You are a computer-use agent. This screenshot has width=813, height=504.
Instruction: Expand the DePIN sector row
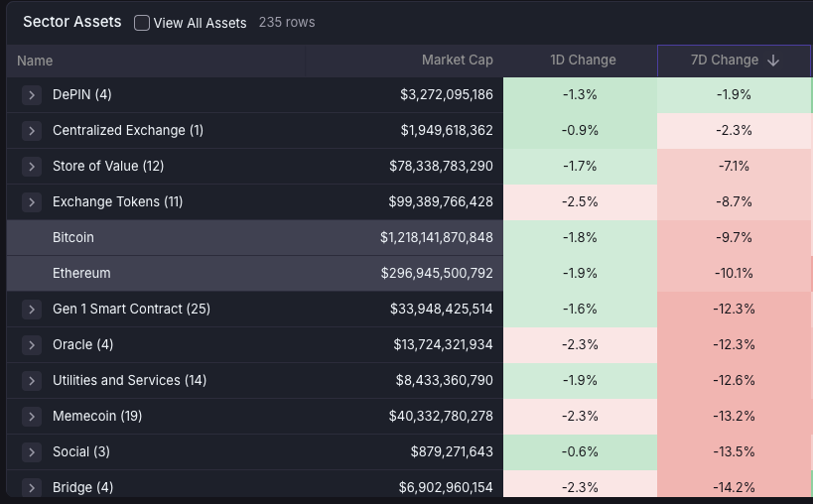32,95
